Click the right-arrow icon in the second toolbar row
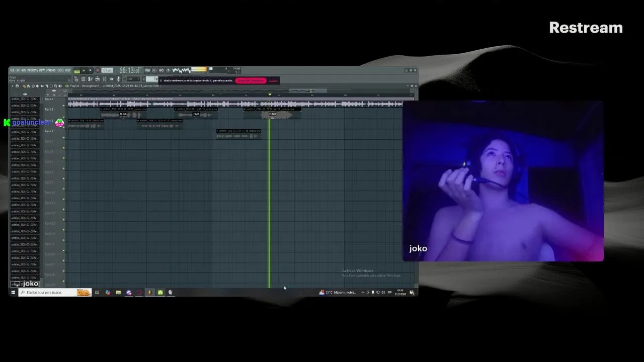The width and height of the screenshot is (644, 362). click(112, 79)
